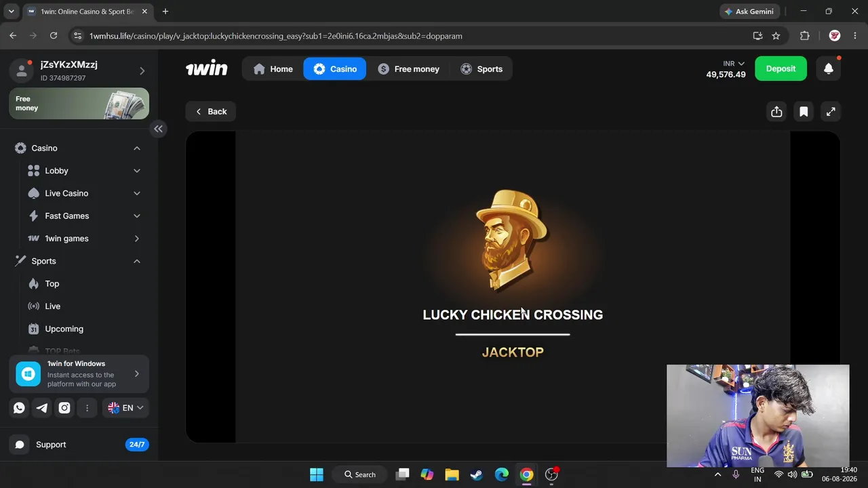Click the green Deposit button
Image resolution: width=868 pixels, height=488 pixels.
[x=781, y=68]
